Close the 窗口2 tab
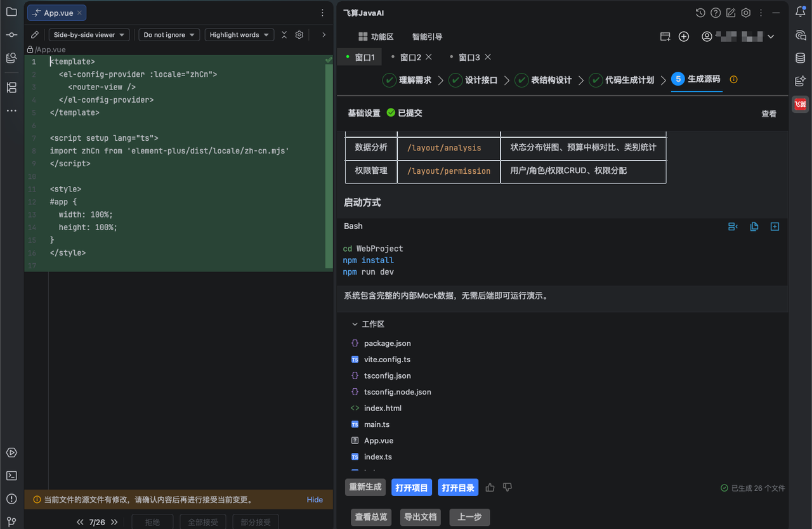Image resolution: width=812 pixels, height=529 pixels. click(429, 57)
